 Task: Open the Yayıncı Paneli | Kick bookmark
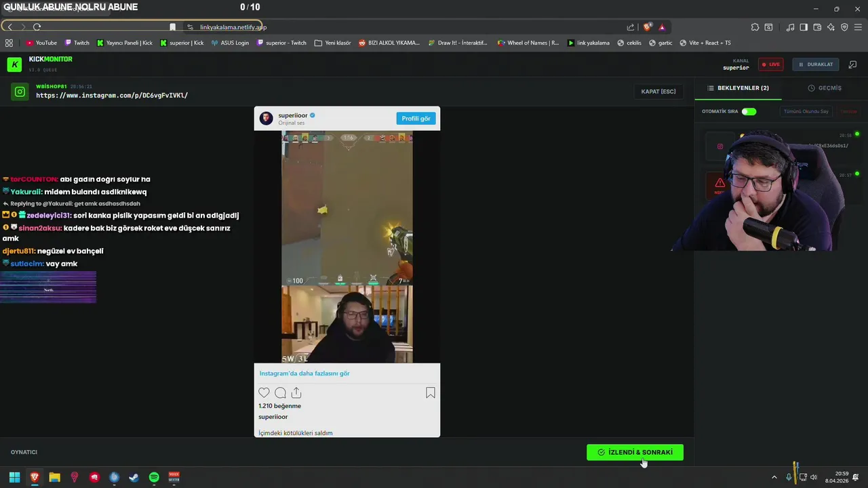(125, 43)
